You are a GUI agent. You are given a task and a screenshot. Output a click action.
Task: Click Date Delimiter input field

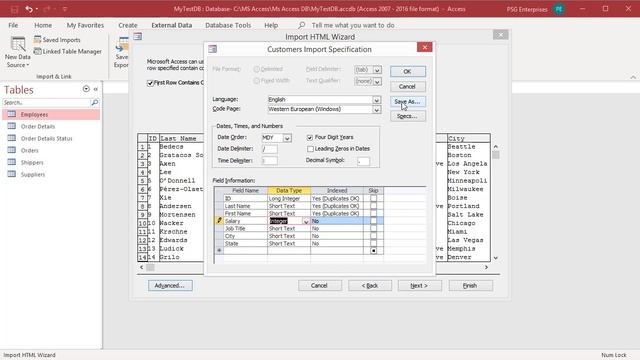(x=269, y=149)
